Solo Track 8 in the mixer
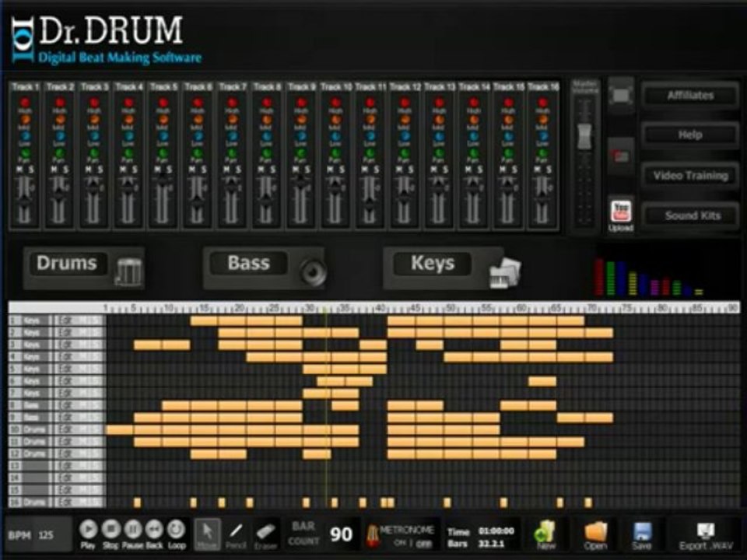Image resolution: width=747 pixels, height=560 pixels. click(272, 170)
